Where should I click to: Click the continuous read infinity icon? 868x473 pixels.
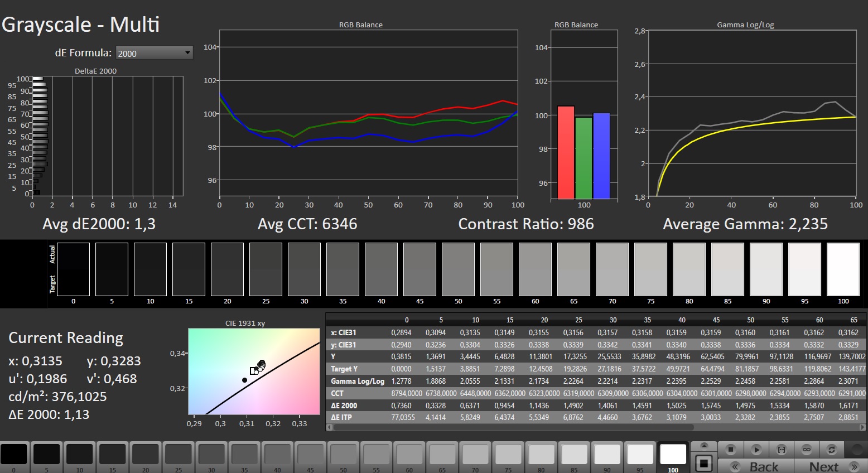tap(807, 449)
